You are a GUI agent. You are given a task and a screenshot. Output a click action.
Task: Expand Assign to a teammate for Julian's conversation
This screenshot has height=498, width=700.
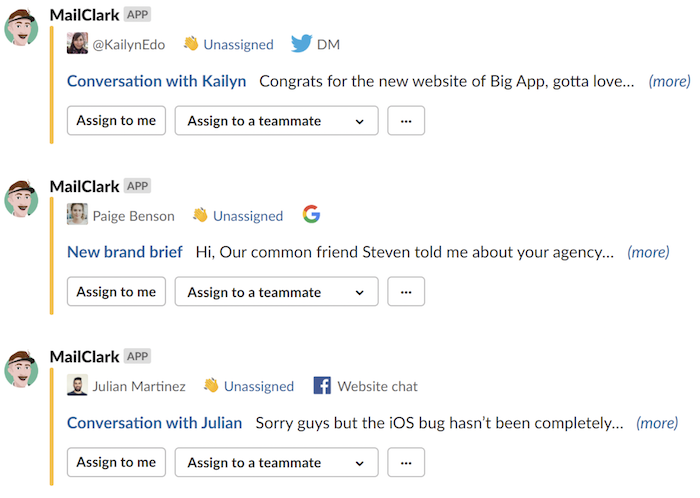[276, 462]
